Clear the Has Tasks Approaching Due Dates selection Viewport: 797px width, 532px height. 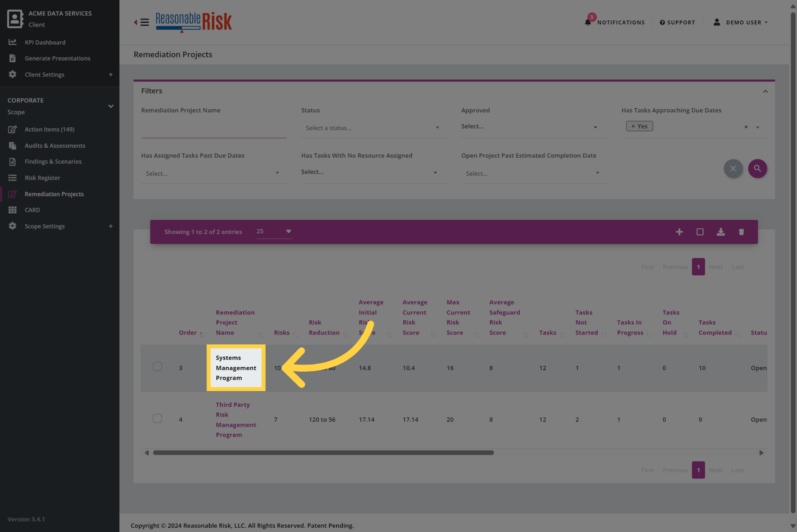pos(746,127)
